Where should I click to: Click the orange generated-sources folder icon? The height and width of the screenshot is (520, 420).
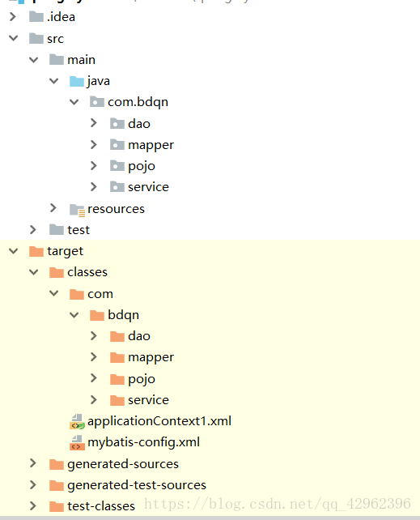pyautogui.click(x=57, y=464)
